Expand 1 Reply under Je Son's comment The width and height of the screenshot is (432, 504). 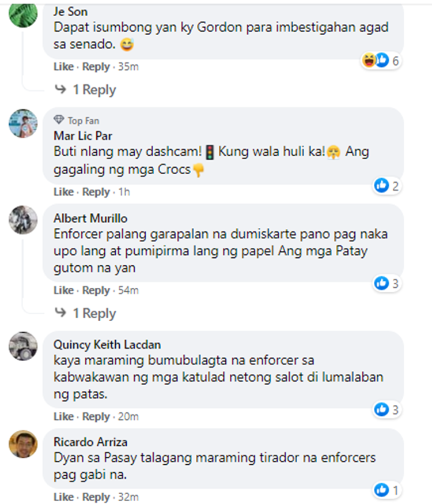(94, 90)
